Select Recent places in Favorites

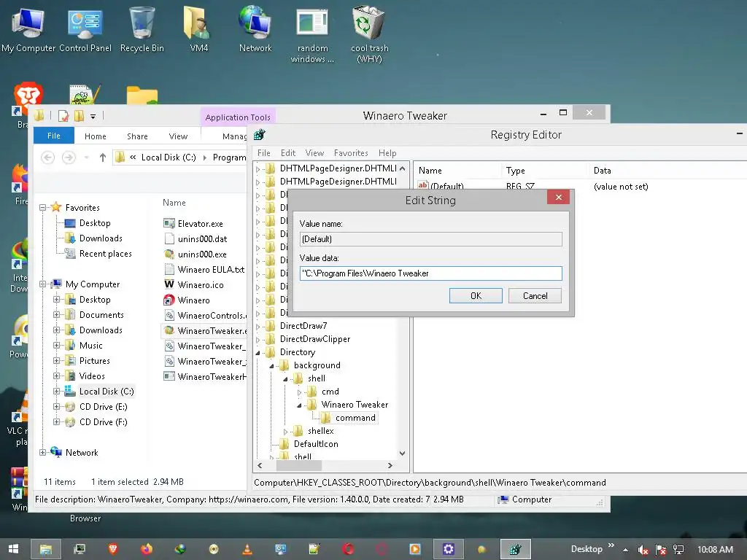coord(98,253)
